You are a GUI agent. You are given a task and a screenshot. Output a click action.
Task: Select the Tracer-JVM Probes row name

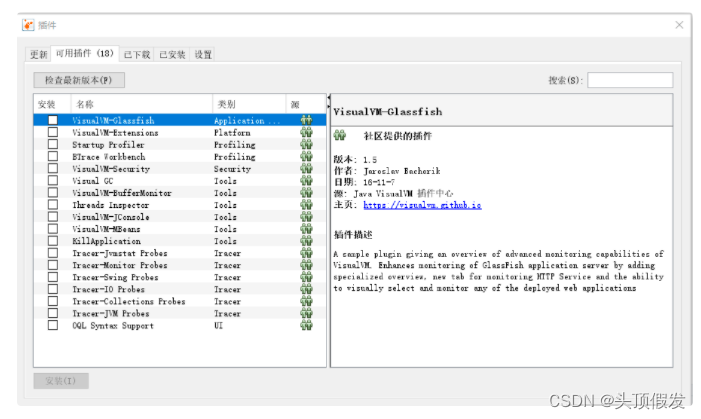click(111, 313)
